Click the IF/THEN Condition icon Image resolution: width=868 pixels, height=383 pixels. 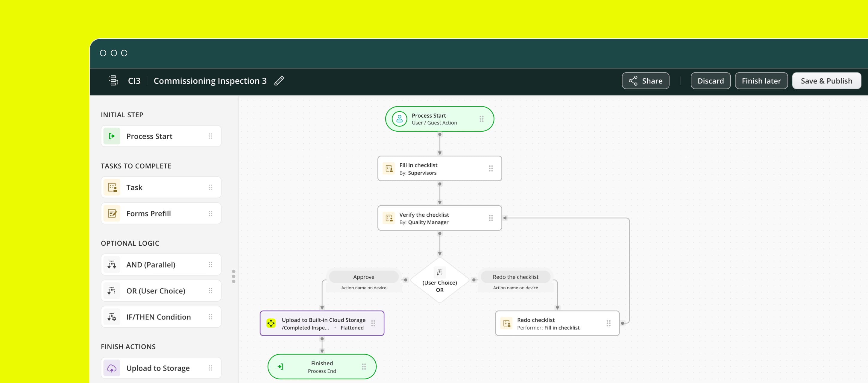(x=112, y=317)
